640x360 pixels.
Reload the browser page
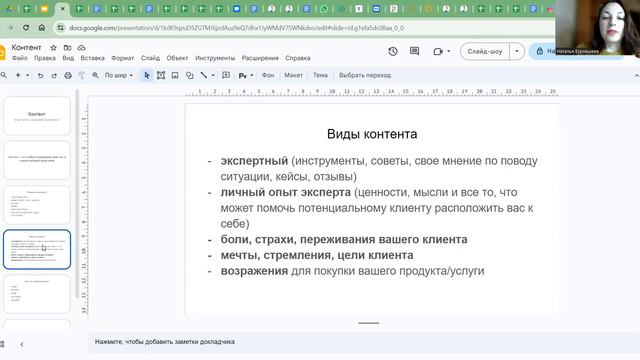[26, 28]
